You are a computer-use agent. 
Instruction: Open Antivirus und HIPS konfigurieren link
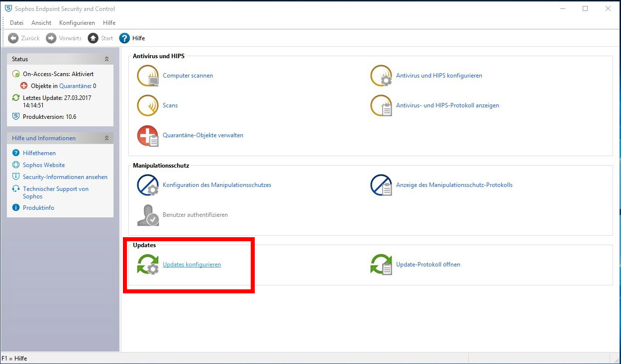[439, 76]
